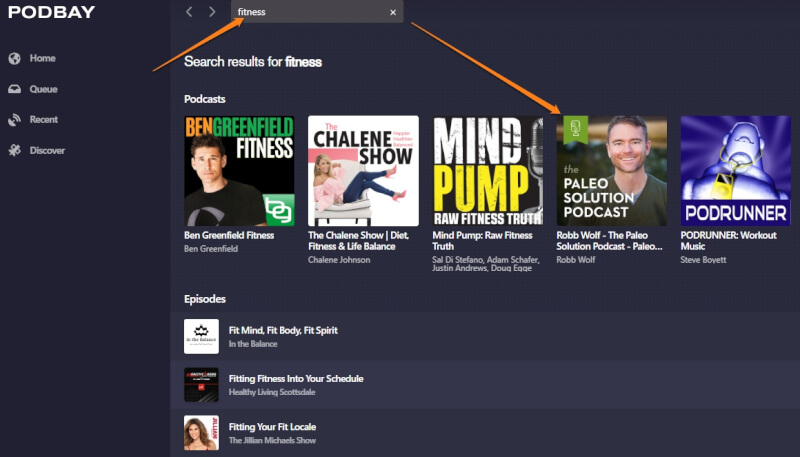The image size is (800, 457).
Task: Open episode 'Fit Mind, Fit Body, Fit Spirit'
Action: 283,331
